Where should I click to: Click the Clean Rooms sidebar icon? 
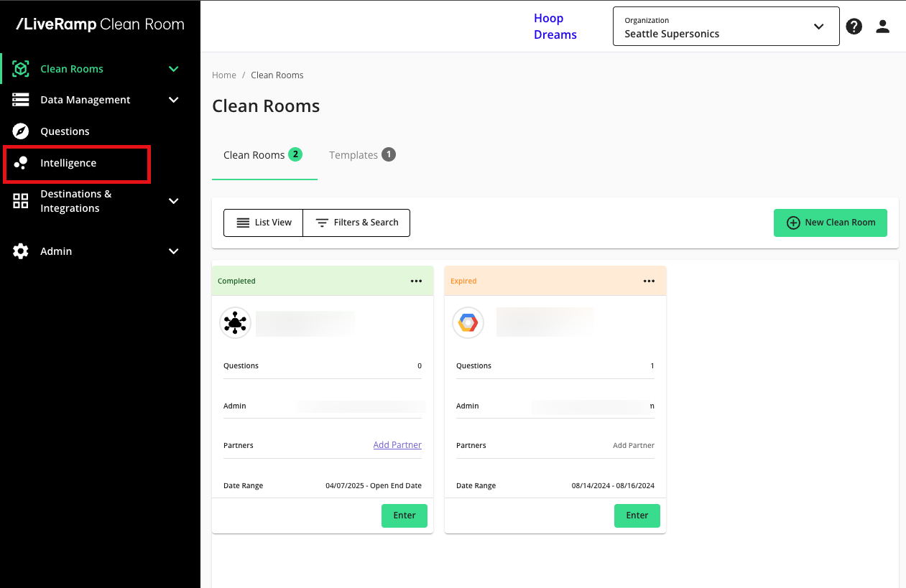pyautogui.click(x=21, y=69)
